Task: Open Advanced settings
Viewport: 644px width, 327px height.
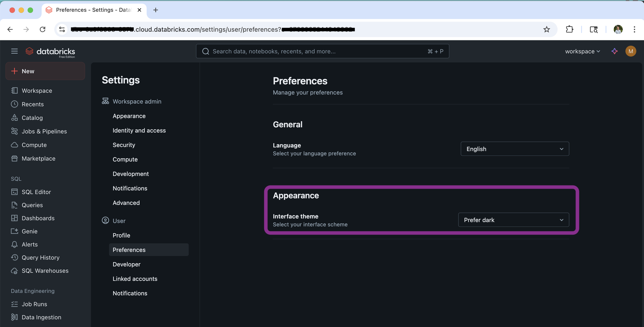Action: pos(126,203)
